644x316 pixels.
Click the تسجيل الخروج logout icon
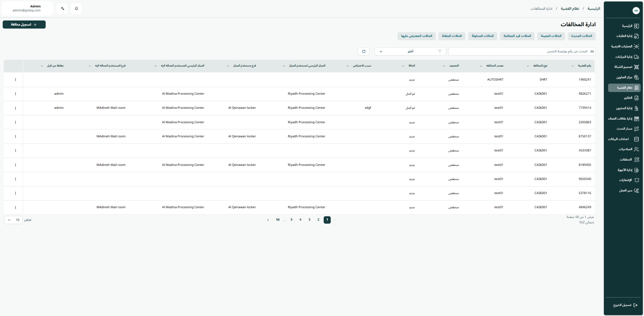click(x=635, y=305)
